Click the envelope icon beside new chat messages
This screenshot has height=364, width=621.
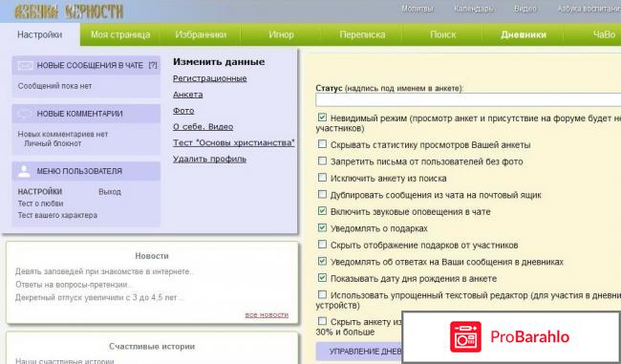(x=25, y=66)
